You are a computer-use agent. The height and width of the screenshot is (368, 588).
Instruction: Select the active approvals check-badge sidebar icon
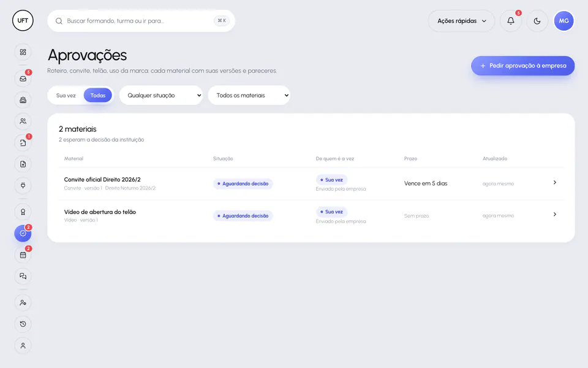click(23, 234)
